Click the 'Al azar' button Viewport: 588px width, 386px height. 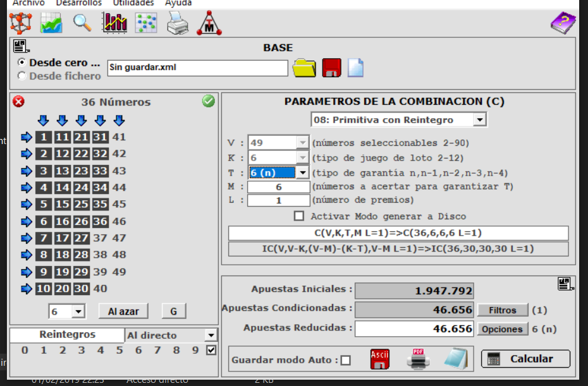pos(123,311)
